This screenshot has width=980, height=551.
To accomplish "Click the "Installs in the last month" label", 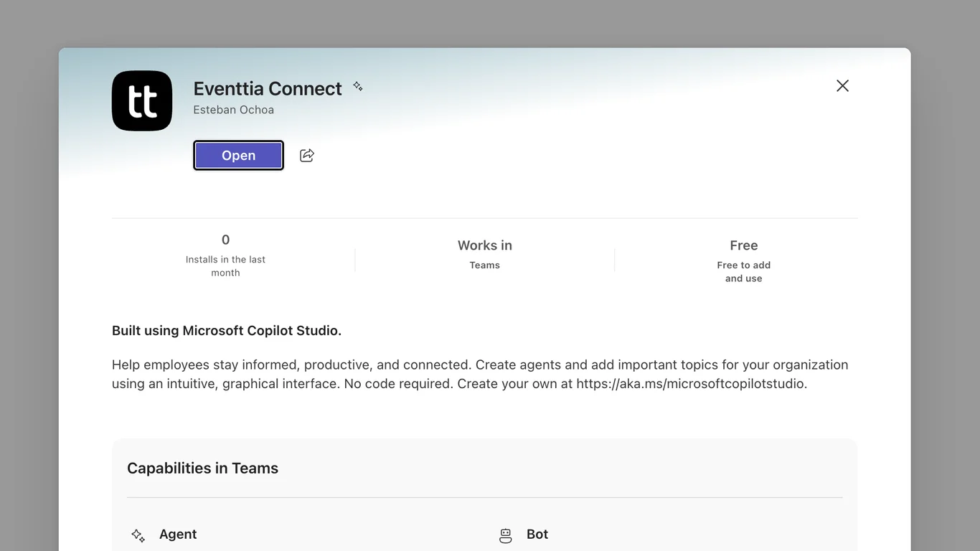I will click(x=225, y=266).
